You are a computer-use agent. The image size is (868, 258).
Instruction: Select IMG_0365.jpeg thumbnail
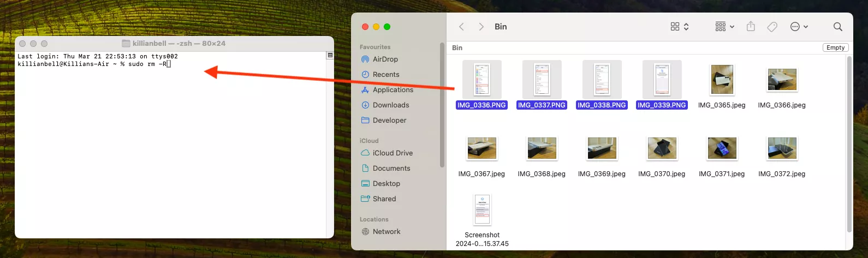coord(722,80)
